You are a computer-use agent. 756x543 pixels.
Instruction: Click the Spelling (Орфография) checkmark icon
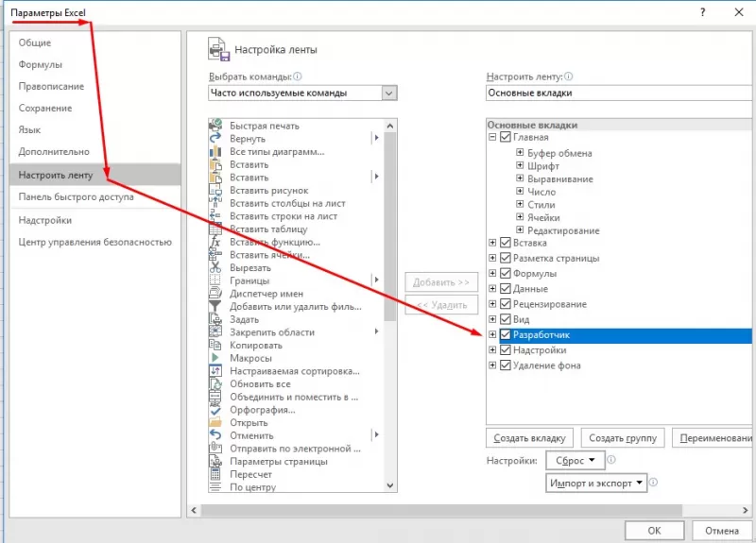point(215,410)
